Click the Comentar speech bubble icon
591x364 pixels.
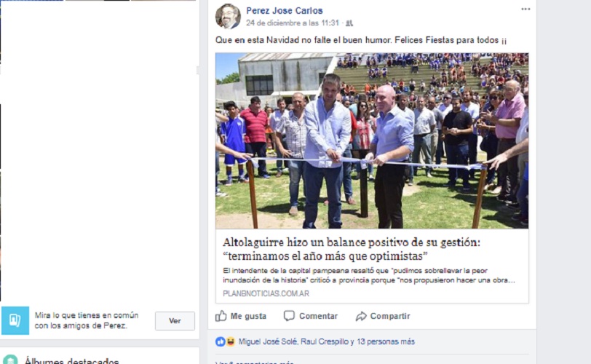(x=289, y=316)
